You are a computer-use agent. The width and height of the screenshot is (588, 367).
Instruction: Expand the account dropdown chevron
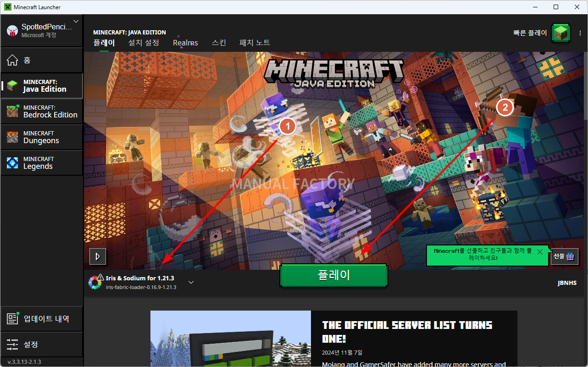(76, 21)
